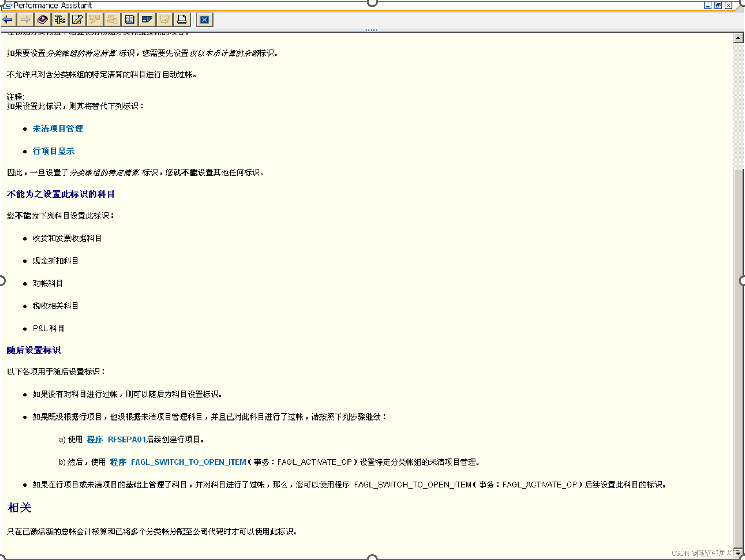Viewport: 745px width, 560px height.
Task: Click the open book glossary icon
Action: pyautogui.click(x=130, y=20)
